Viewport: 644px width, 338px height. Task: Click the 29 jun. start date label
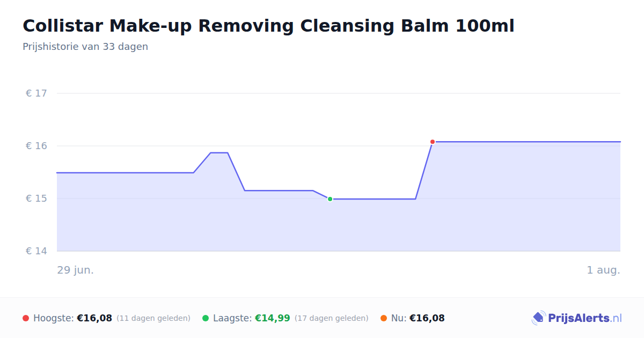tap(76, 270)
